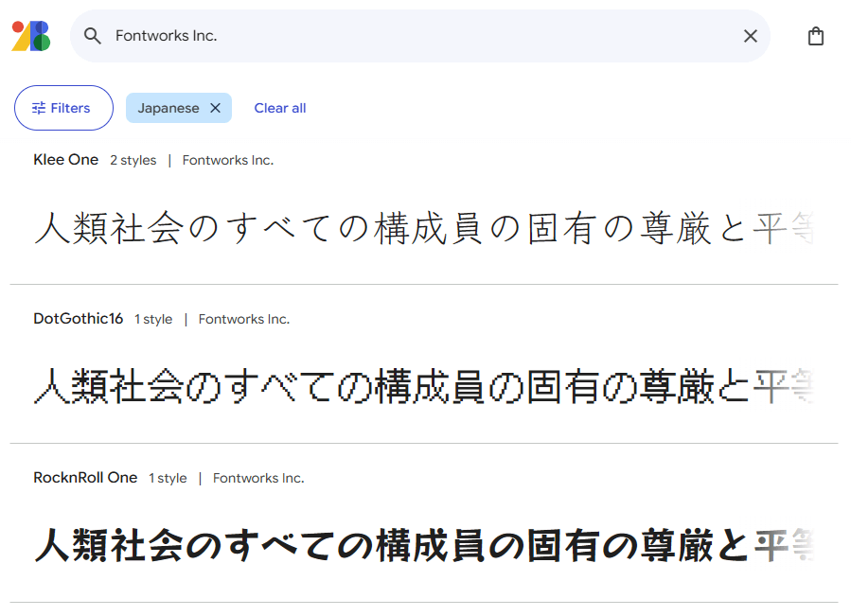Click the search magnifier icon

tap(92, 36)
